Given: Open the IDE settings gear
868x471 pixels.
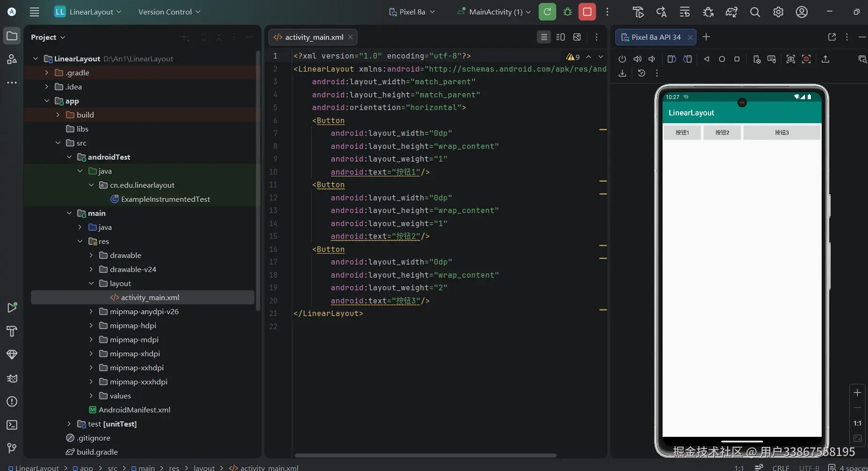Looking at the screenshot, I should tap(778, 12).
